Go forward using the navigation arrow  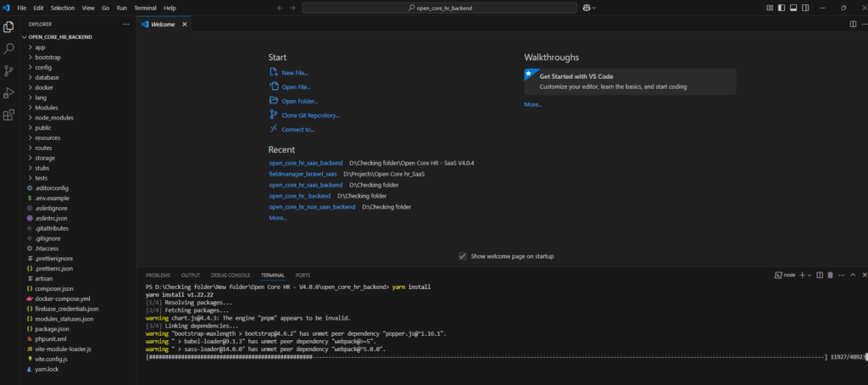click(292, 8)
